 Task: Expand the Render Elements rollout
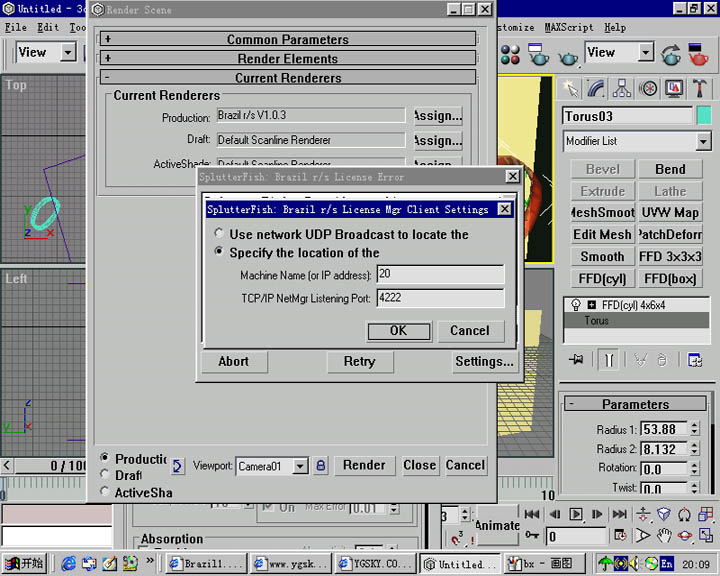tap(287, 58)
